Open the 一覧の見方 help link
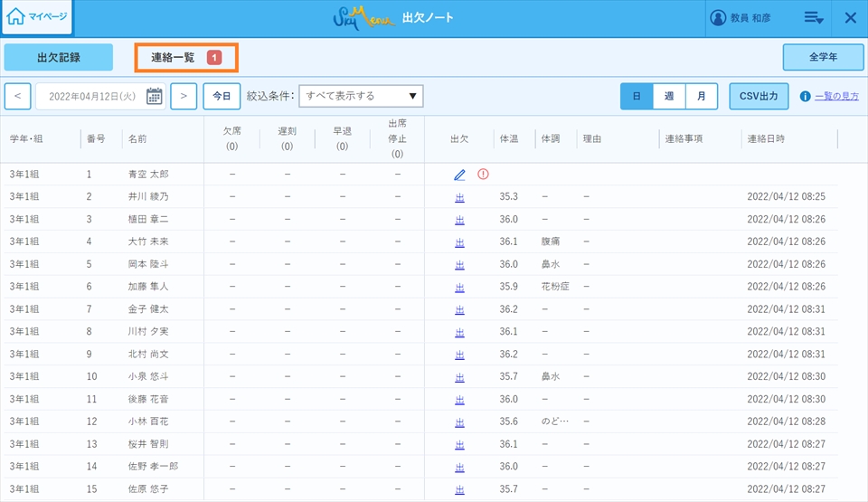 click(x=836, y=96)
